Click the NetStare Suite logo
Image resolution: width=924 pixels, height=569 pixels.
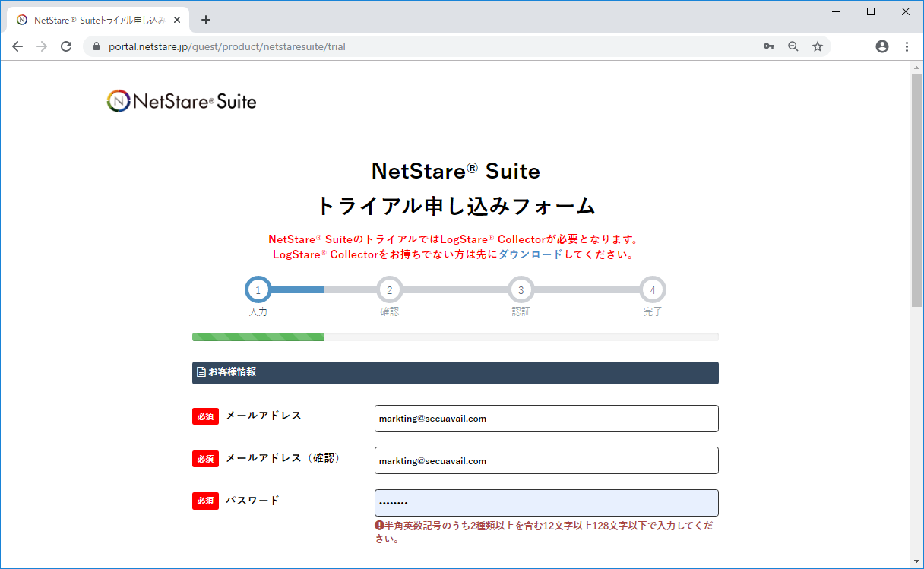(182, 101)
